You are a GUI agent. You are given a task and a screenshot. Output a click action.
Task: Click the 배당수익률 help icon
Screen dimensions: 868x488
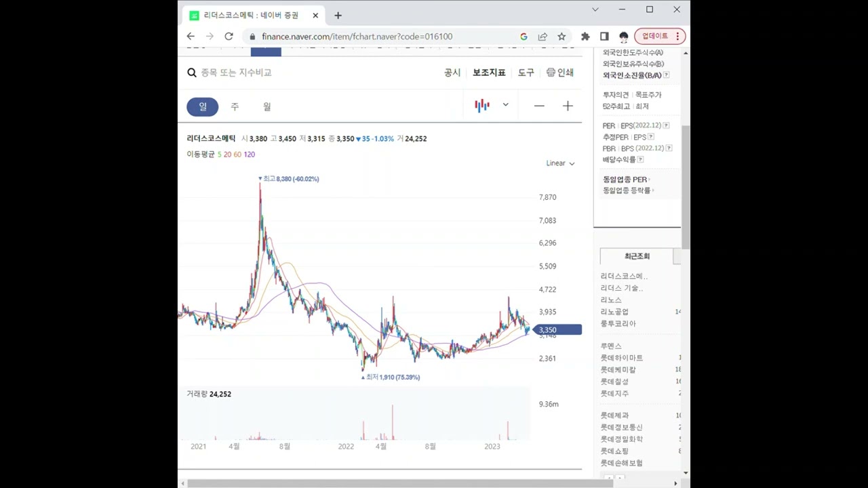point(640,160)
